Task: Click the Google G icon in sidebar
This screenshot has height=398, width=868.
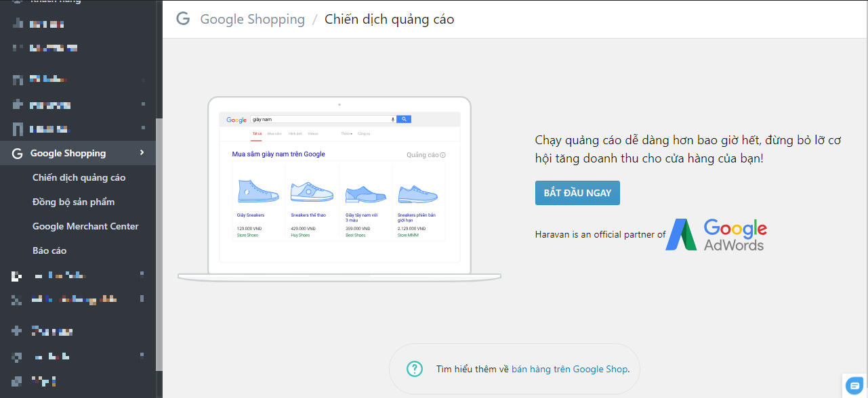Action: point(17,154)
